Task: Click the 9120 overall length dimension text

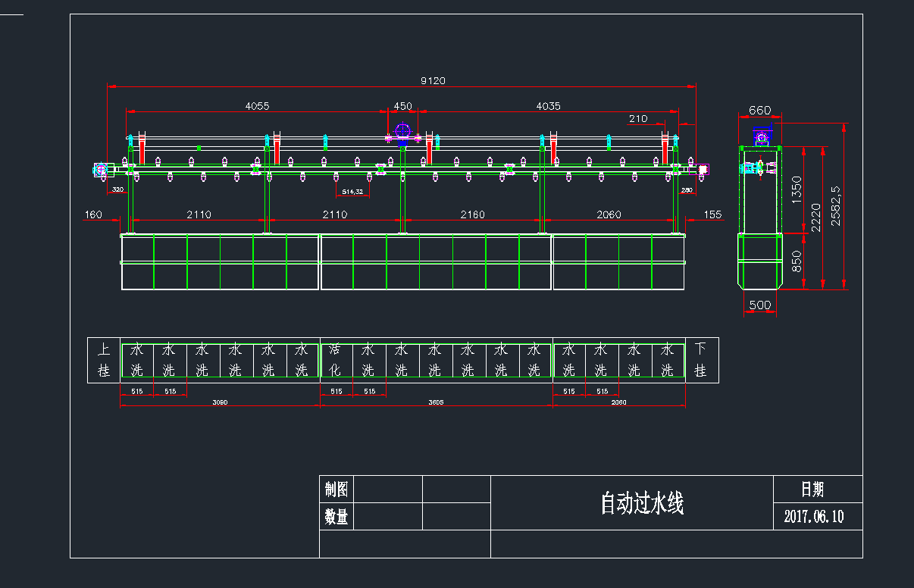Action: coord(433,80)
